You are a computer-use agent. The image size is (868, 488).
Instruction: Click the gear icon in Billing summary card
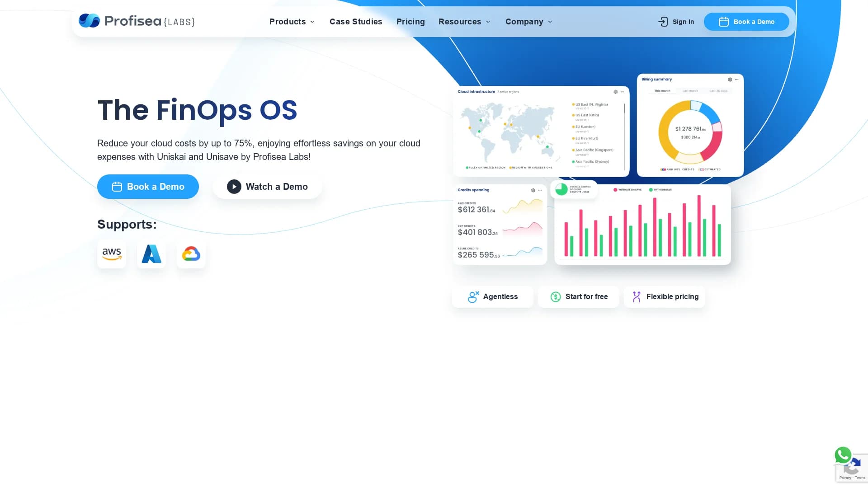[730, 80]
